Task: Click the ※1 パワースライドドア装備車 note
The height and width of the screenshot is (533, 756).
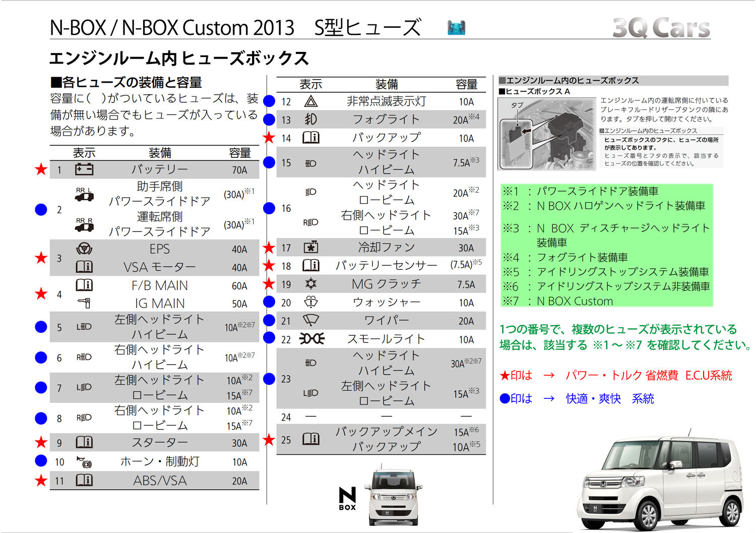Action: (580, 191)
